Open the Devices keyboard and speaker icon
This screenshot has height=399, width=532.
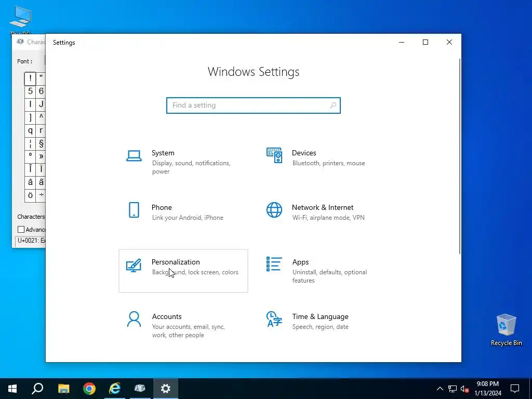(x=274, y=155)
